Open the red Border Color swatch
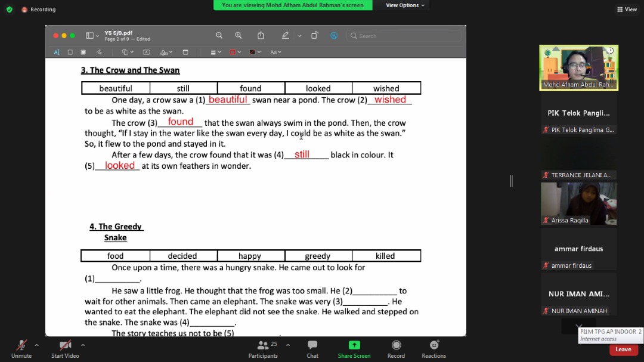This screenshot has height=362, width=644. click(235, 52)
